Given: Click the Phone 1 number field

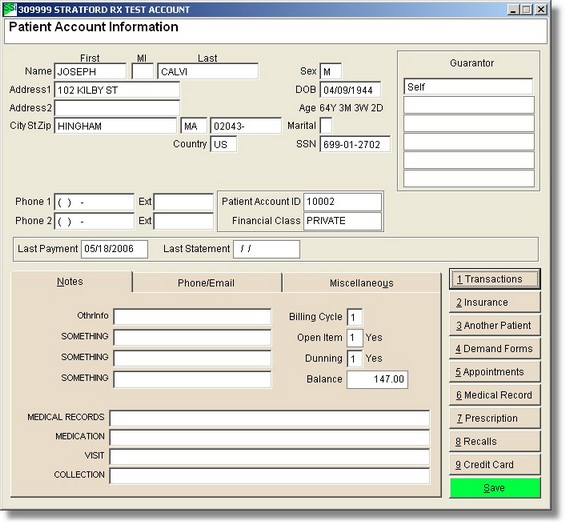Looking at the screenshot, I should [94, 202].
